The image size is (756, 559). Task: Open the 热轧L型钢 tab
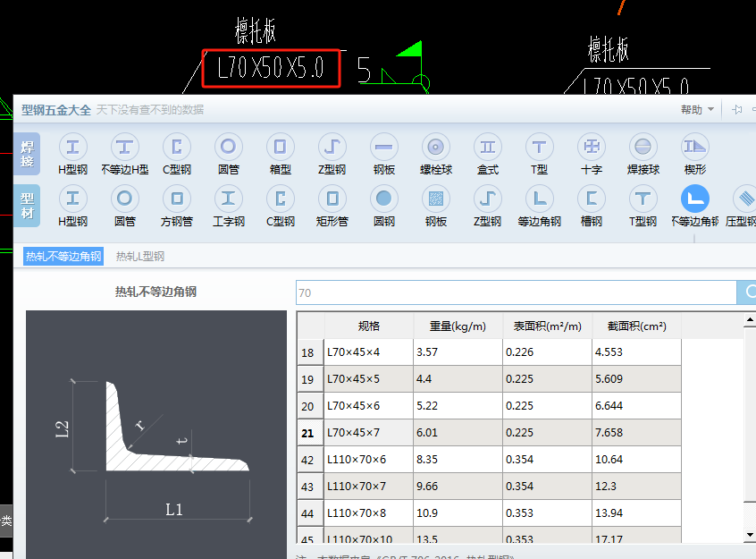coord(140,257)
